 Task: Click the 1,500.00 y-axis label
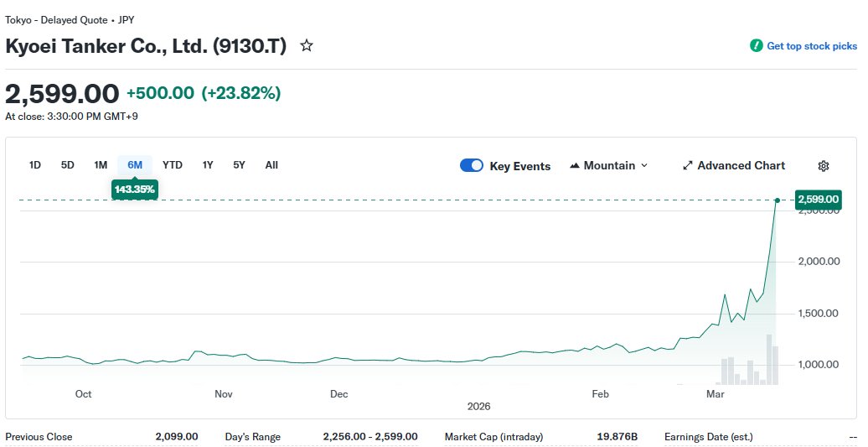point(819,314)
